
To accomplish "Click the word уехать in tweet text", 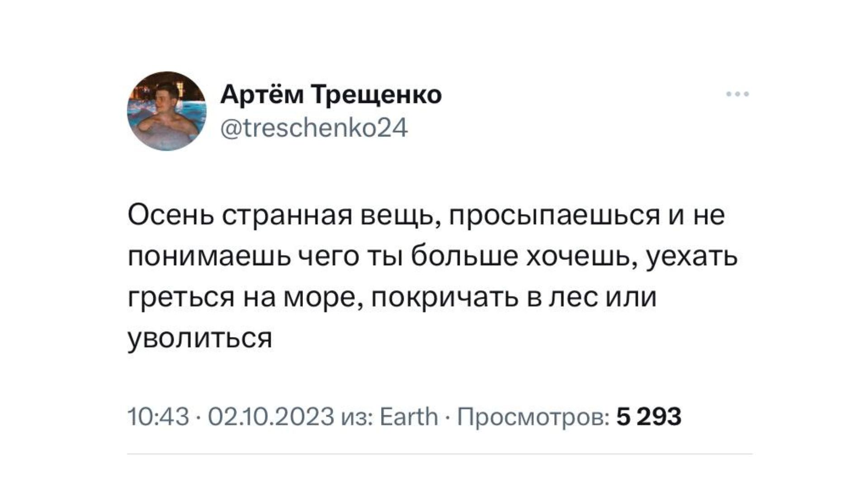I will pyautogui.click(x=692, y=258).
